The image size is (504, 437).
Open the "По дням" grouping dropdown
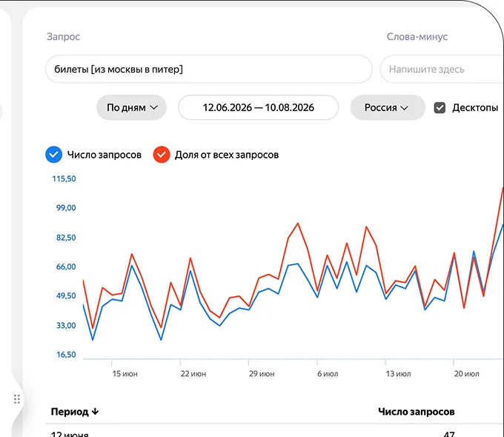[x=131, y=107]
